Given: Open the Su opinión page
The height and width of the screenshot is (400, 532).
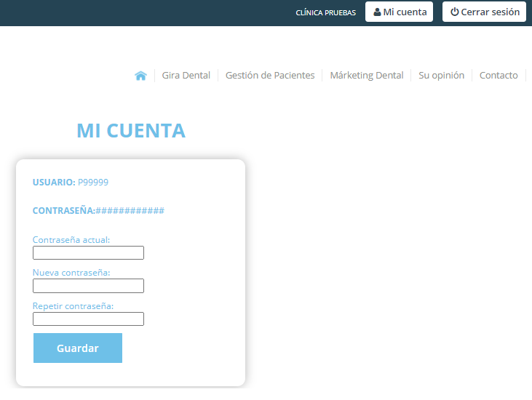Looking at the screenshot, I should point(441,76).
